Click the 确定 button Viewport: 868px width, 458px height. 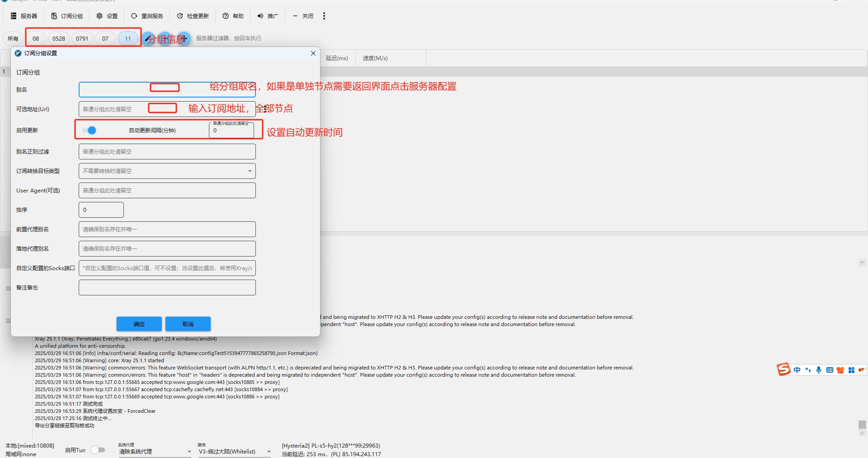pyautogui.click(x=139, y=324)
